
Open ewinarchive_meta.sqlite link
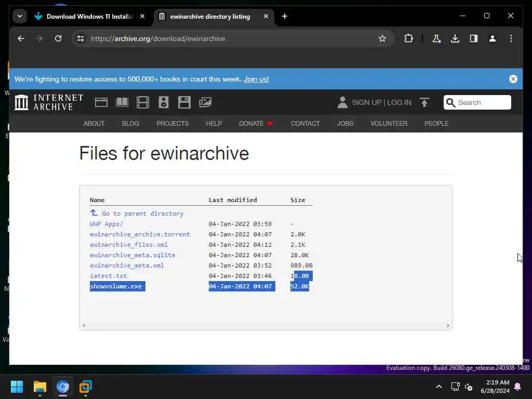point(132,255)
